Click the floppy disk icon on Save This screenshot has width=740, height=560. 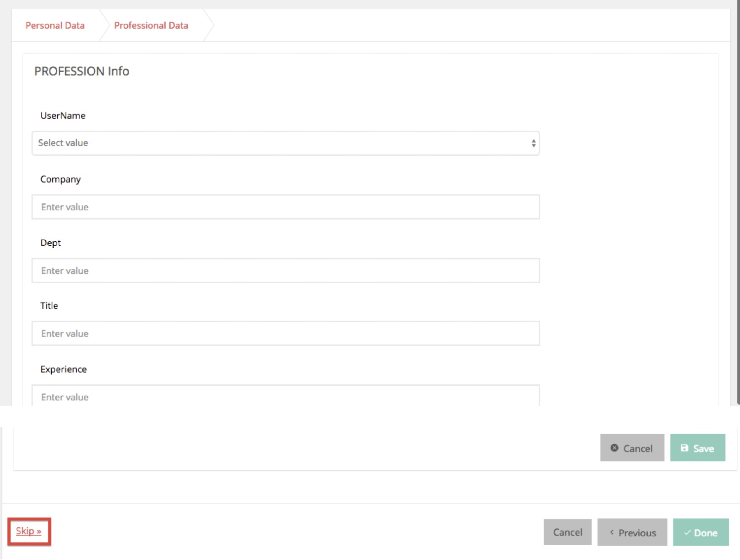[x=684, y=448]
